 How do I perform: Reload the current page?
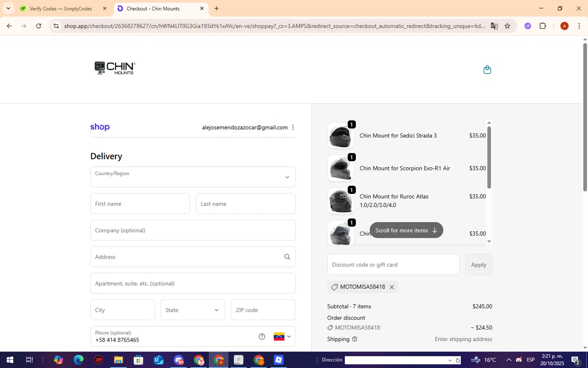pyautogui.click(x=38, y=26)
